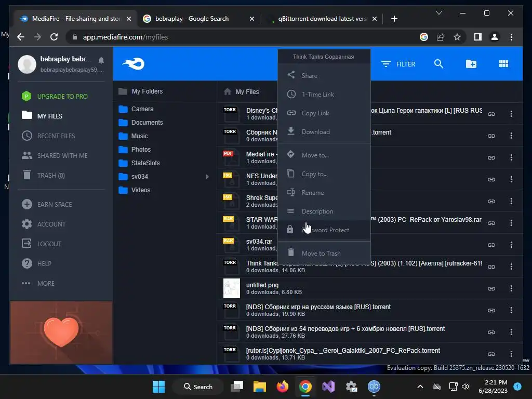This screenshot has width=532, height=399.
Task: Click the bebraplay profile avatar
Action: [27, 64]
